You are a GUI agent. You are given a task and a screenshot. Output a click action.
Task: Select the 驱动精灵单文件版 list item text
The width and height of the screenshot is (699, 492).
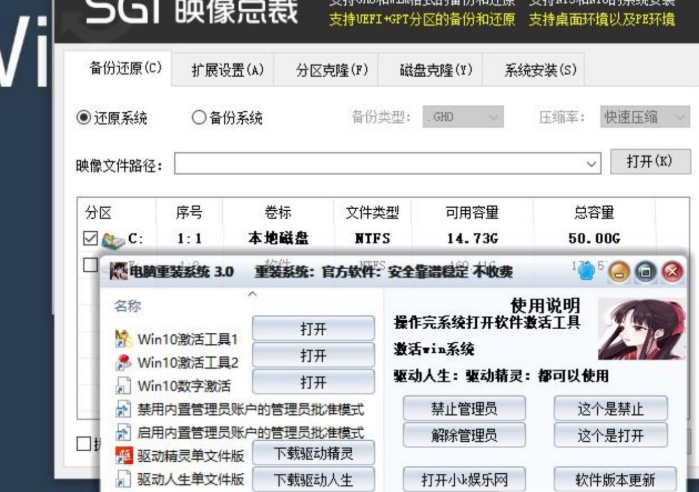click(190, 455)
